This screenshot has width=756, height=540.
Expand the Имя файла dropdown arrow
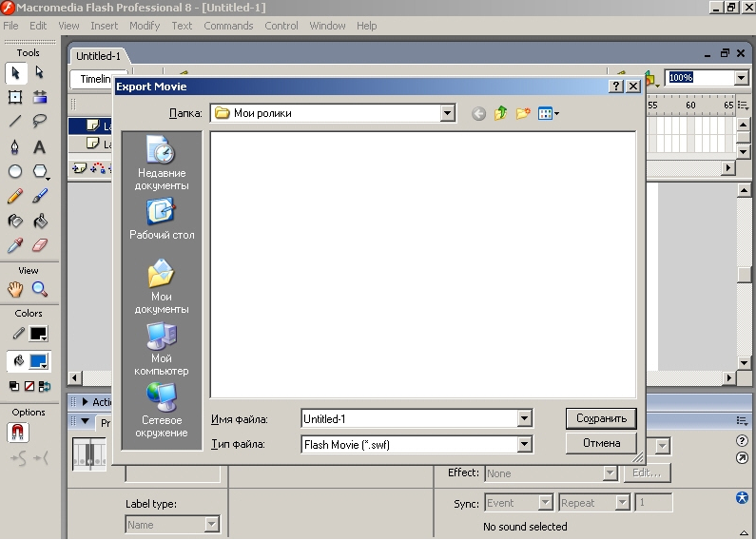525,418
